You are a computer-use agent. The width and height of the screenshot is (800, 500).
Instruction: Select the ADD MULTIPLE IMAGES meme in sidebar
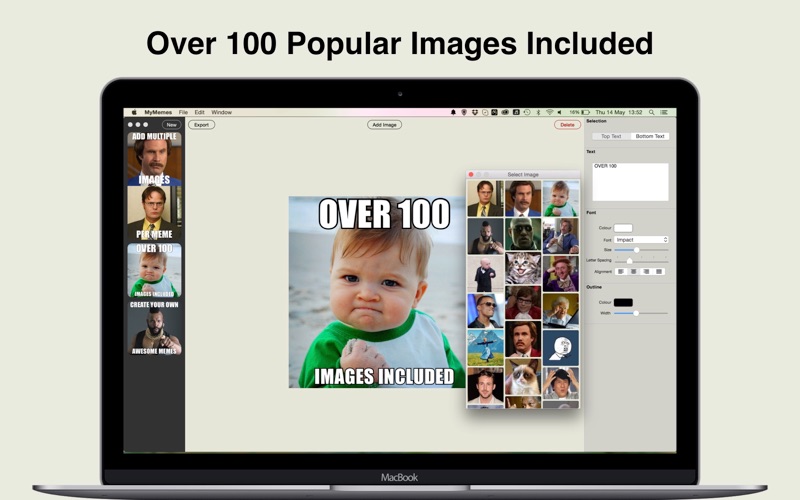(154, 159)
